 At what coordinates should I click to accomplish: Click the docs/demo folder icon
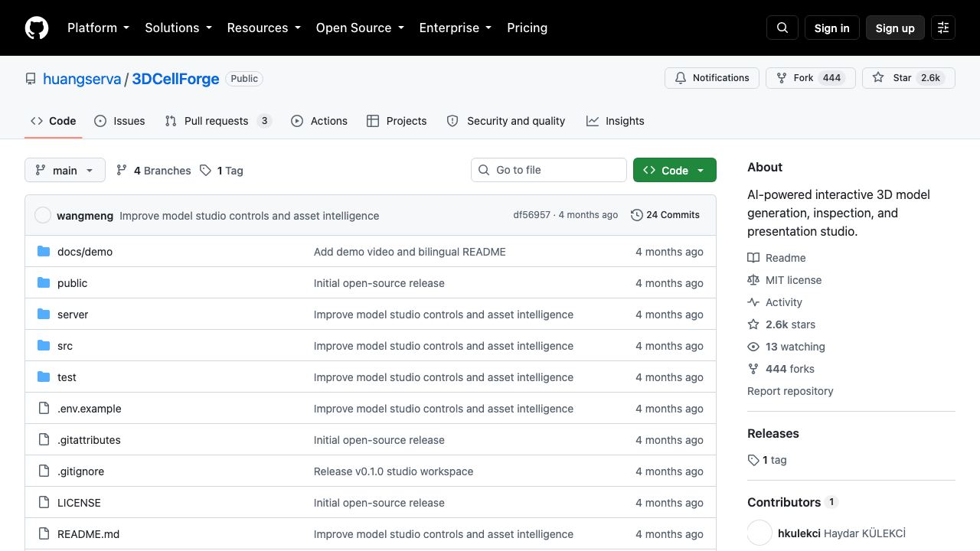[x=44, y=252]
